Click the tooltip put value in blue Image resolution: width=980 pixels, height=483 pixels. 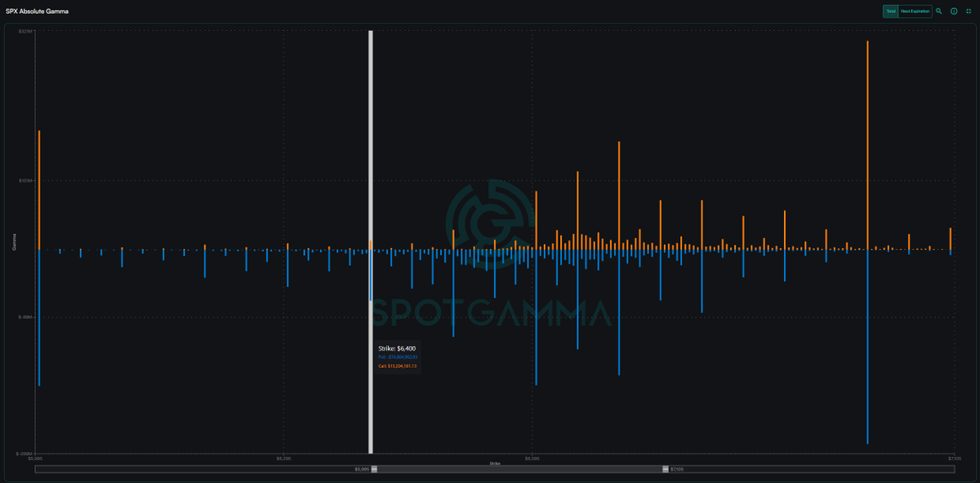tap(398, 357)
